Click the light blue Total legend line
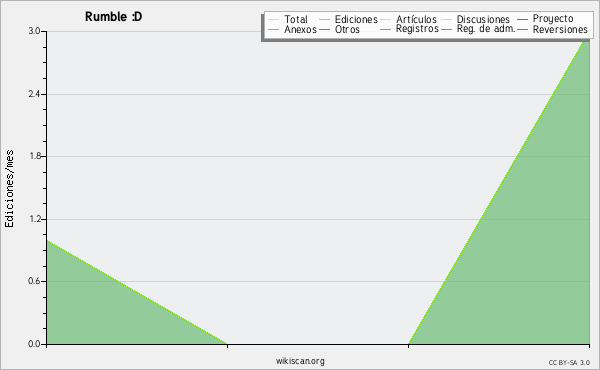 274,20
